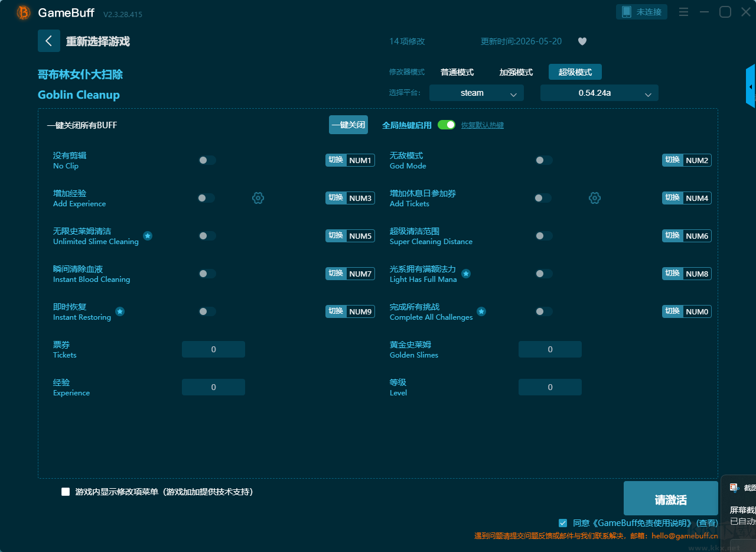Select 普通模式 trainer mode

457,72
